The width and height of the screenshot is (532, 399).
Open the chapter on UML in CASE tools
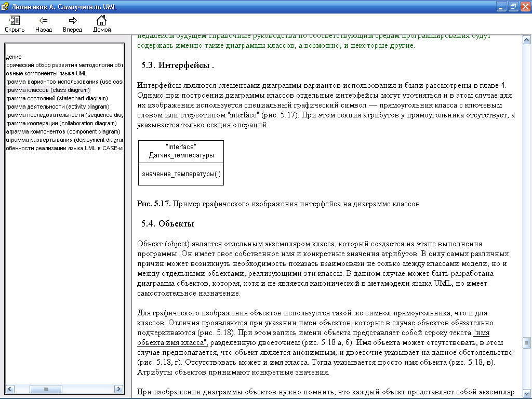click(64, 148)
